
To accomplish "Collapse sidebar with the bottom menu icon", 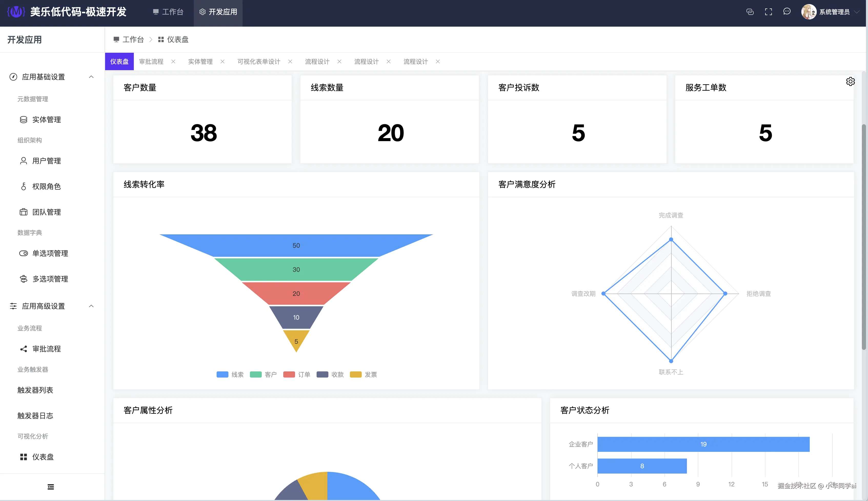I will click(x=51, y=487).
